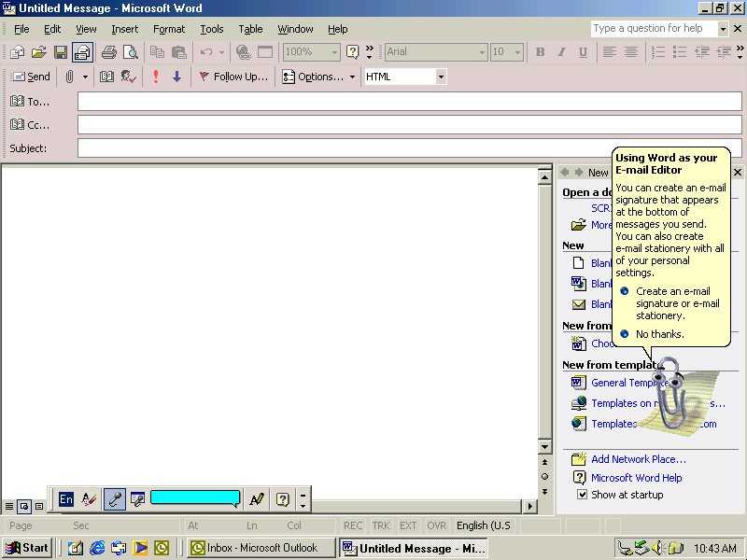Click in the Cc address field
The image size is (747, 560).
[x=410, y=125]
